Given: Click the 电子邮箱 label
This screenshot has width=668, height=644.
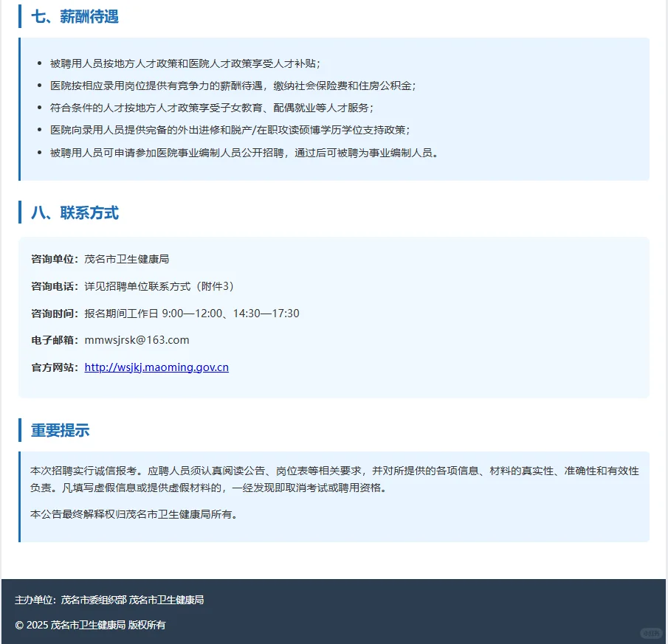Looking at the screenshot, I should [55, 339].
